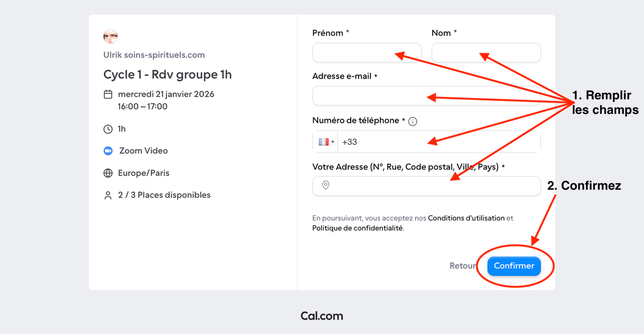Select the Votre Adresse input field
644x334 pixels.
[x=386, y=186]
